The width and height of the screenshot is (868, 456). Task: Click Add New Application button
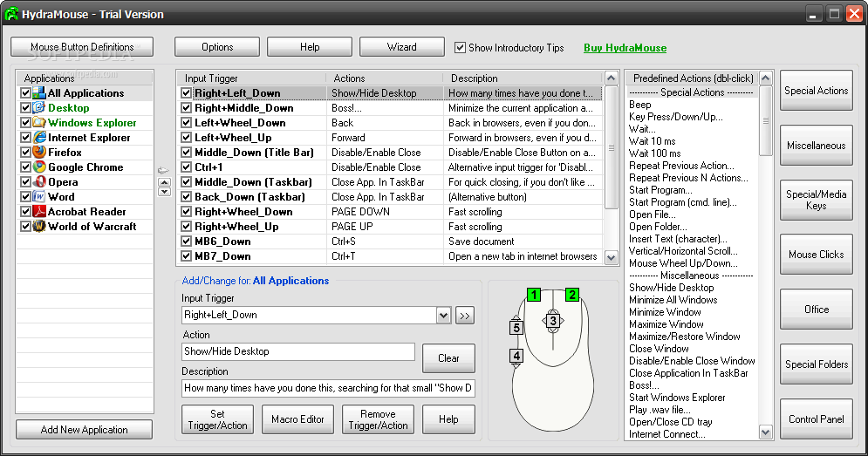click(x=84, y=430)
